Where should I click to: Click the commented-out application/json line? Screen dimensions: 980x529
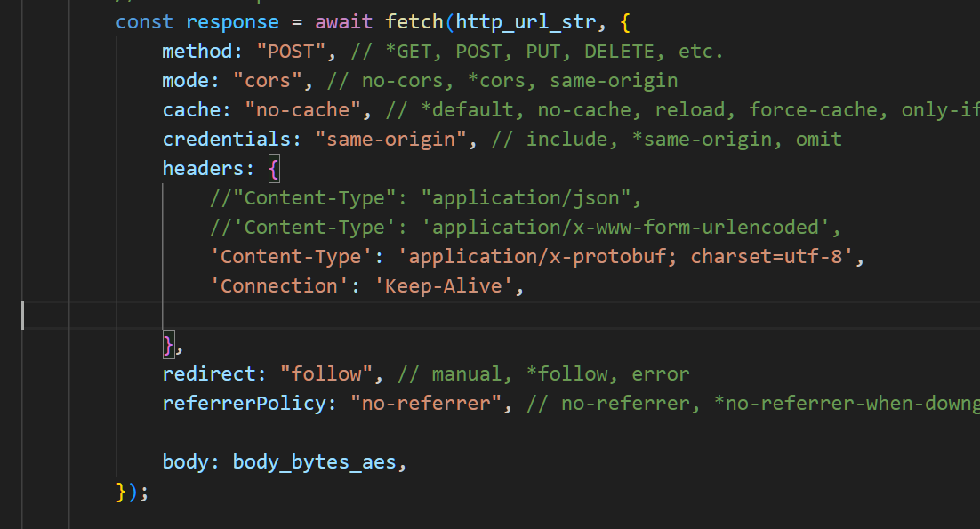pos(425,197)
